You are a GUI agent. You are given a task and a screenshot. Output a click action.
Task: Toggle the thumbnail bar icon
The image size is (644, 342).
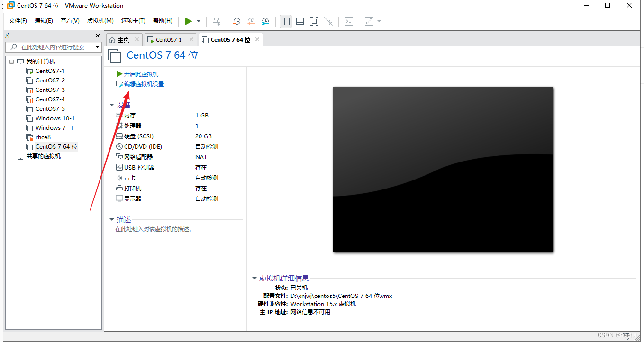coord(299,21)
